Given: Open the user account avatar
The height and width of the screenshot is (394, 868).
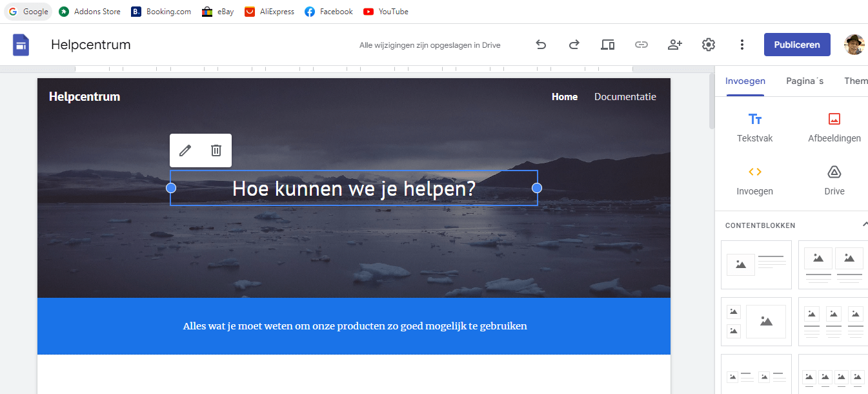Looking at the screenshot, I should click(854, 45).
